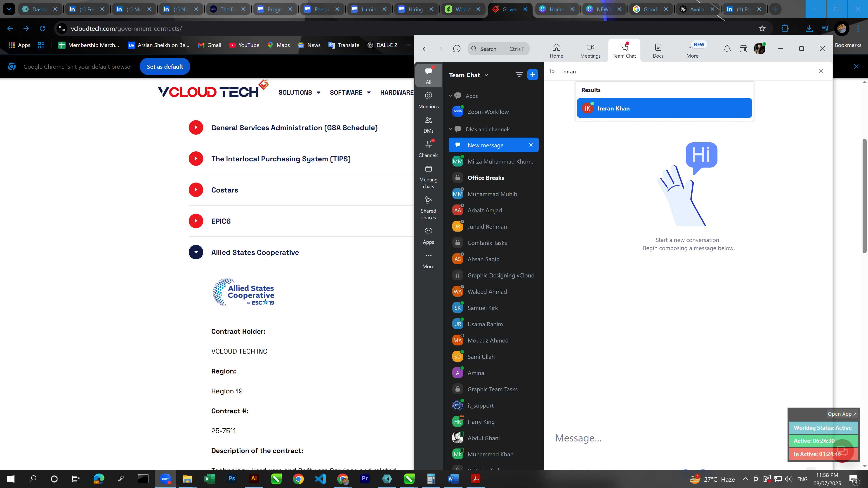Open Shared spaces in sidebar
This screenshot has height=488, width=868.
coord(428,208)
